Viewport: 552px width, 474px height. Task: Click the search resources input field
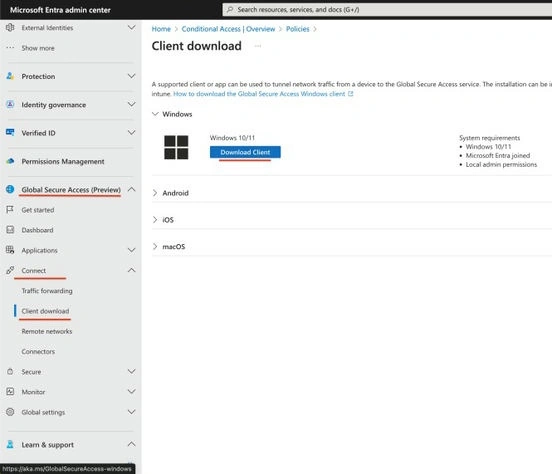coord(387,10)
